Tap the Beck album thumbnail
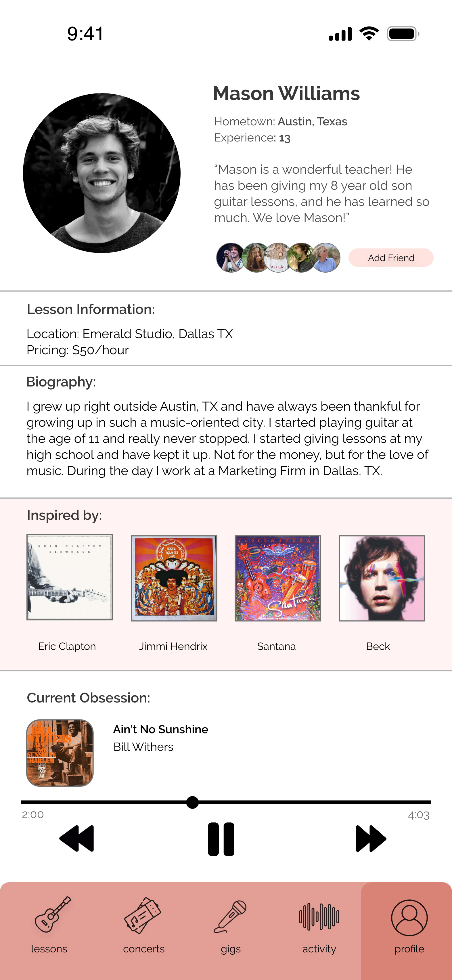The height and width of the screenshot is (980, 452). click(382, 578)
